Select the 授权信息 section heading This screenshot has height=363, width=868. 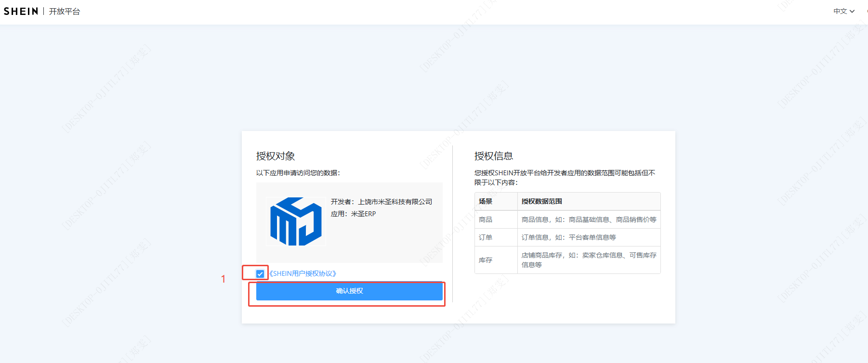[494, 156]
